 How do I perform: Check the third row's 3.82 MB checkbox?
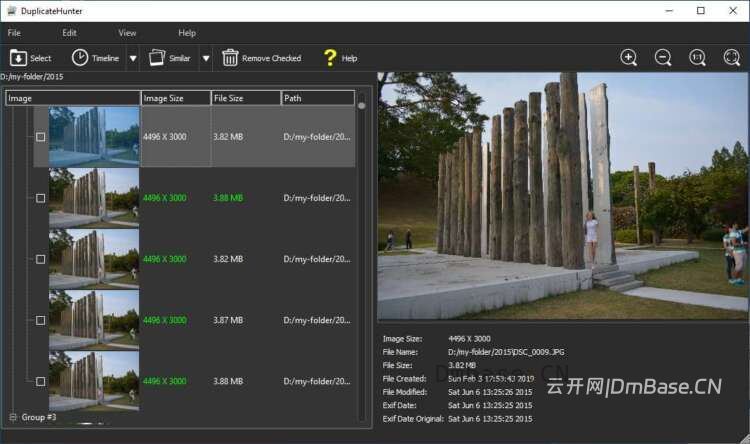41,259
